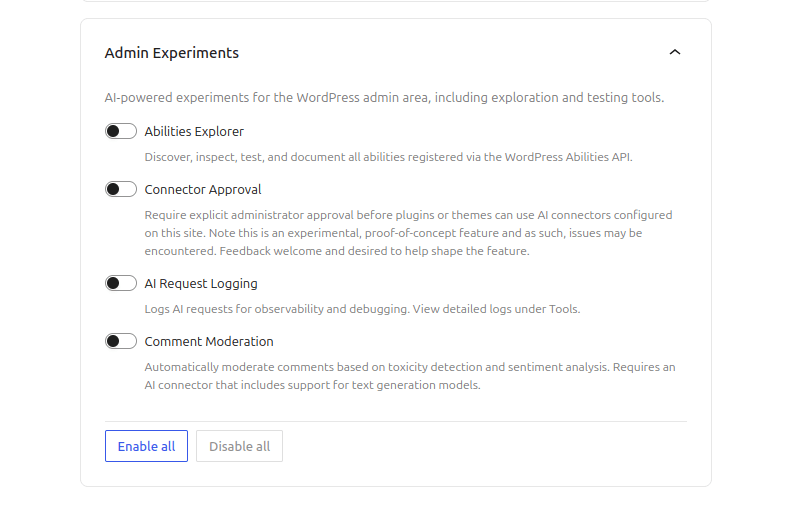Click the 'AI-powered experiments for the WordPress admin area' description
This screenshot has height=522, width=796.
click(x=384, y=97)
